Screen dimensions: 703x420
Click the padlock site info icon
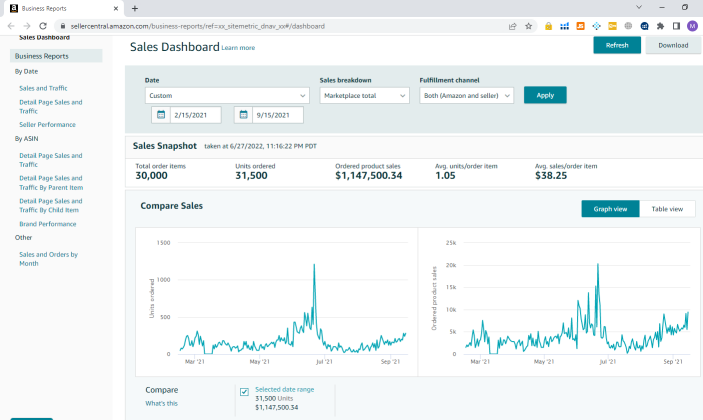pos(63,26)
